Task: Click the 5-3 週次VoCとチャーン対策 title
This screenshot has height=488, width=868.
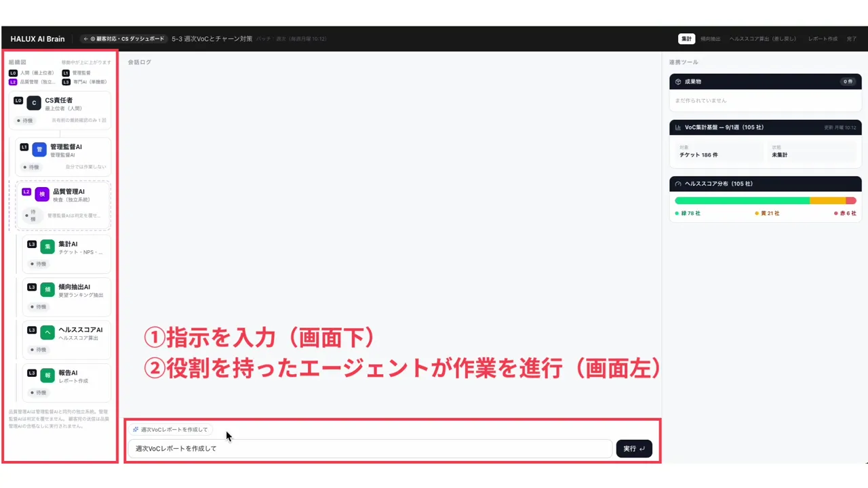Action: click(x=212, y=39)
